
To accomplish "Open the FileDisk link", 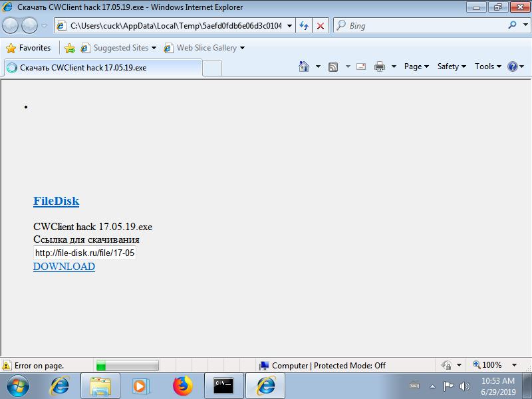I will pyautogui.click(x=57, y=201).
